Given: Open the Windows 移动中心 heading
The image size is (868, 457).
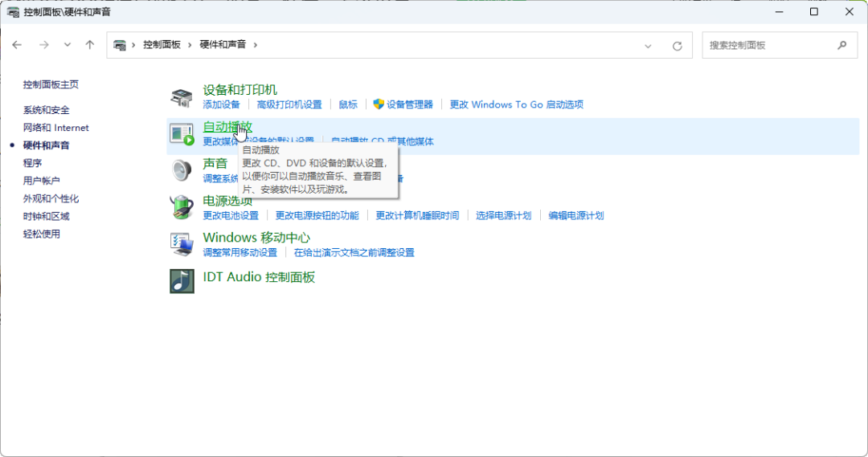Looking at the screenshot, I should (x=256, y=238).
